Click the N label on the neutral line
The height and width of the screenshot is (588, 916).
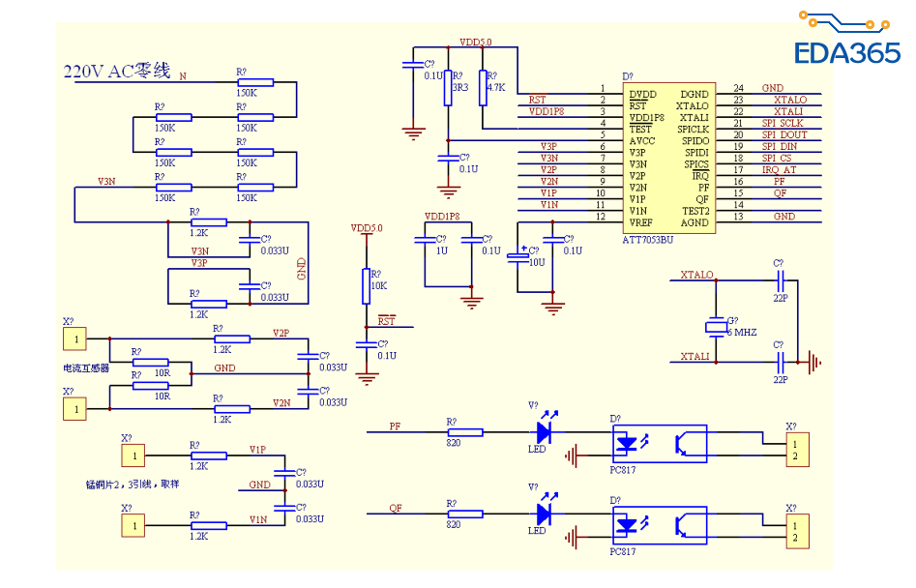tap(183, 76)
